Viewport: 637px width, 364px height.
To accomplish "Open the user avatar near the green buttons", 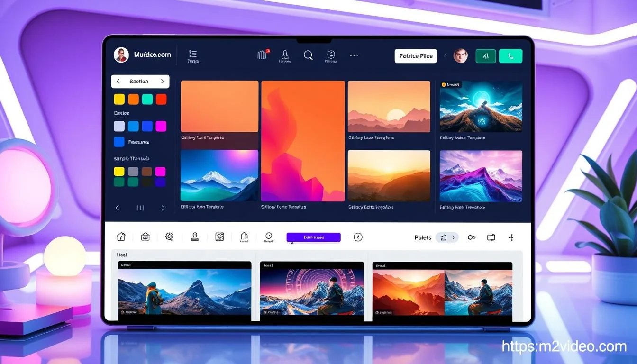I will tap(461, 56).
